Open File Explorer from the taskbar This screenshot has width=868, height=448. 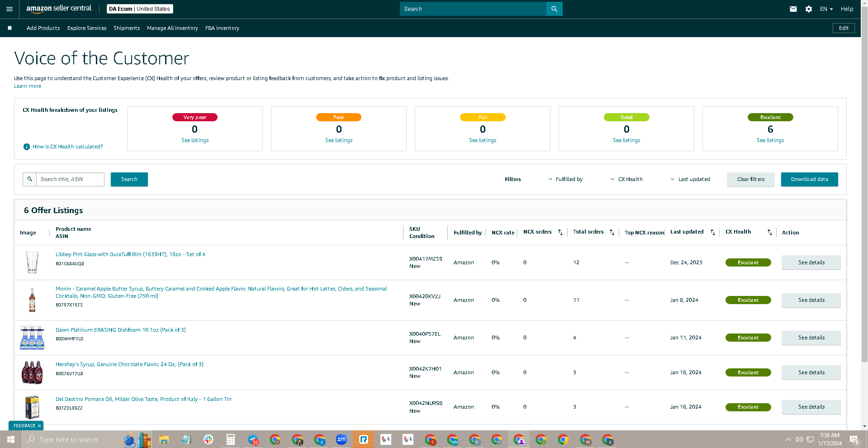tap(164, 439)
